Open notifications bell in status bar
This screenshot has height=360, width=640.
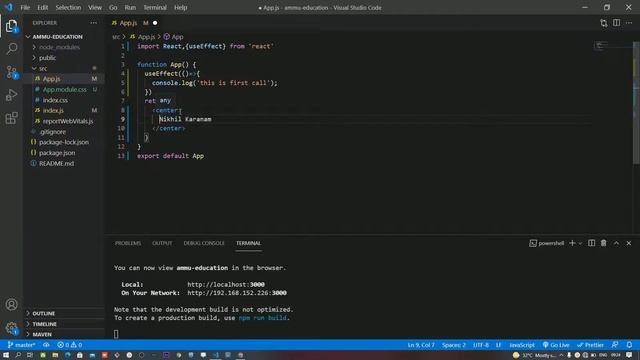629,345
